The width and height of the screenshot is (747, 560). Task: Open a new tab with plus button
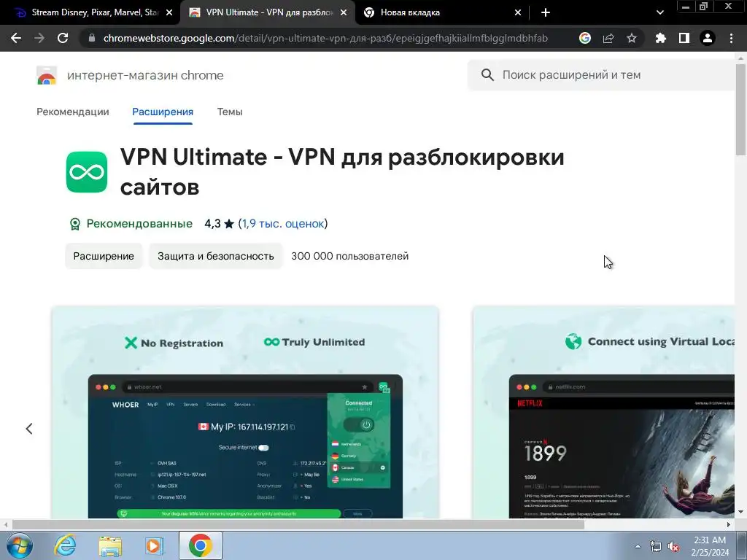click(x=546, y=13)
